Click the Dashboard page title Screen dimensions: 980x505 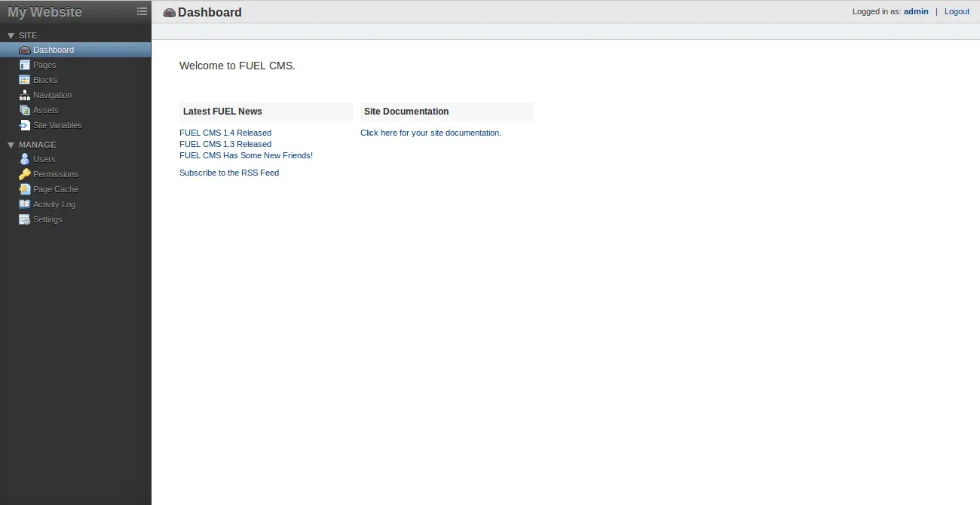click(210, 12)
